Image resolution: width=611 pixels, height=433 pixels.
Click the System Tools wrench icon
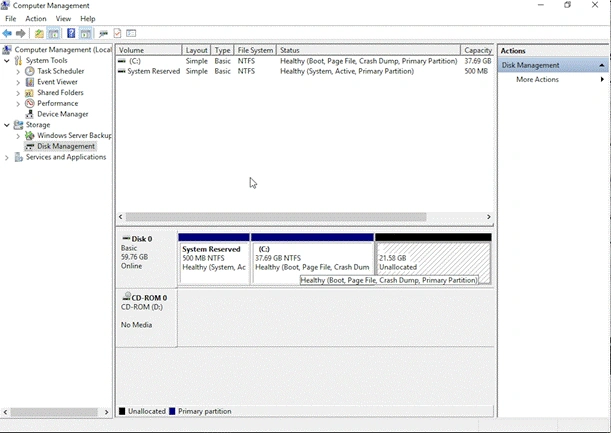tap(18, 60)
